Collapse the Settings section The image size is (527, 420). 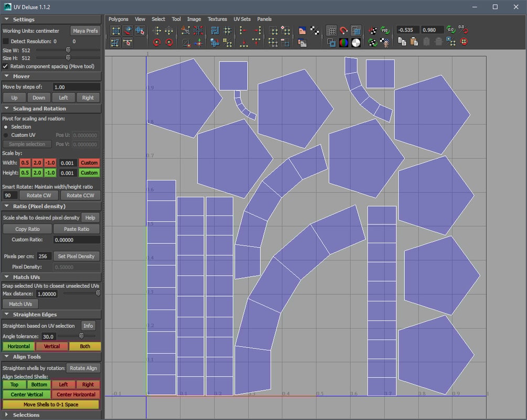pos(6,19)
